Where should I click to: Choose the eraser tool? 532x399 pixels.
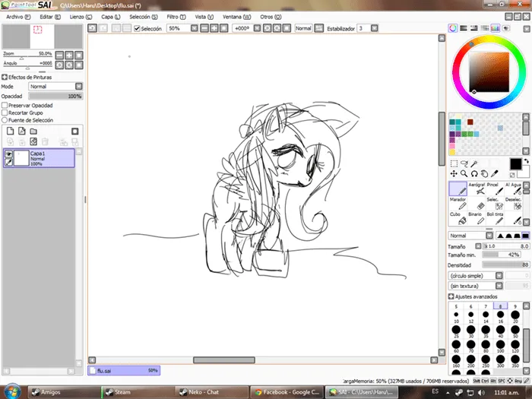(x=477, y=204)
